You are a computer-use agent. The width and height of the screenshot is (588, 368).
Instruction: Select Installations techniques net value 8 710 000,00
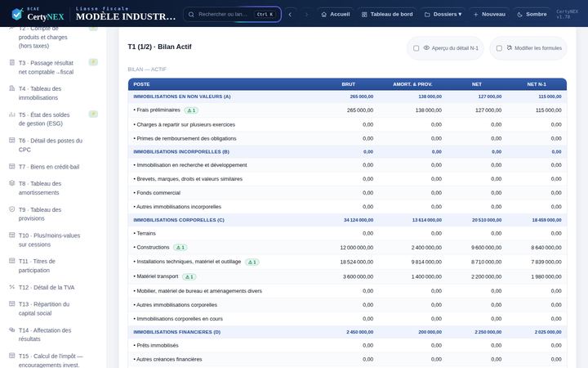tap(487, 262)
